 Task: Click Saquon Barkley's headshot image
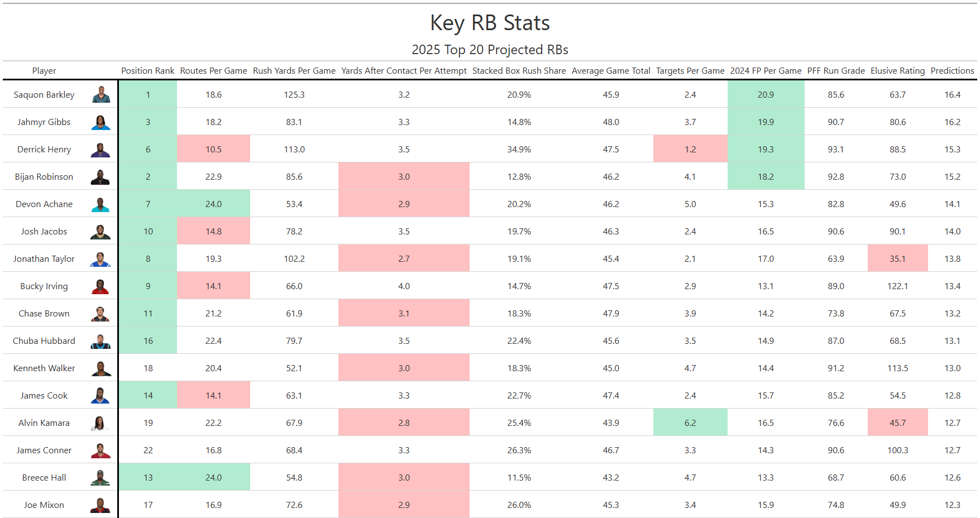pos(101,94)
